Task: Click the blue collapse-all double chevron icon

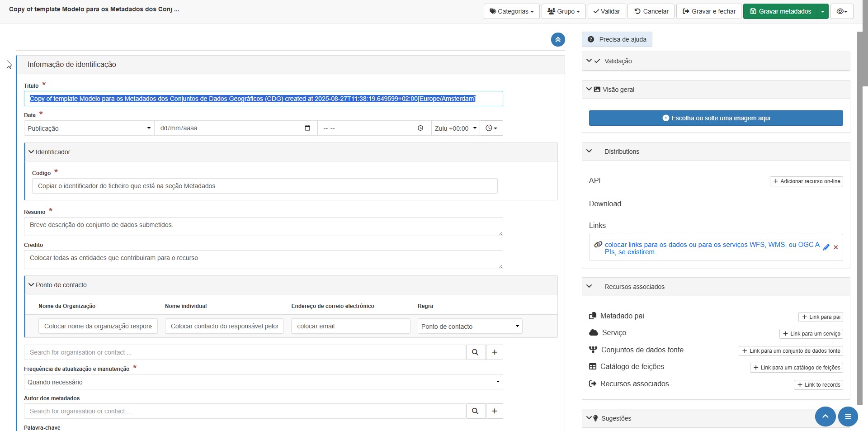Action: pyautogui.click(x=558, y=40)
